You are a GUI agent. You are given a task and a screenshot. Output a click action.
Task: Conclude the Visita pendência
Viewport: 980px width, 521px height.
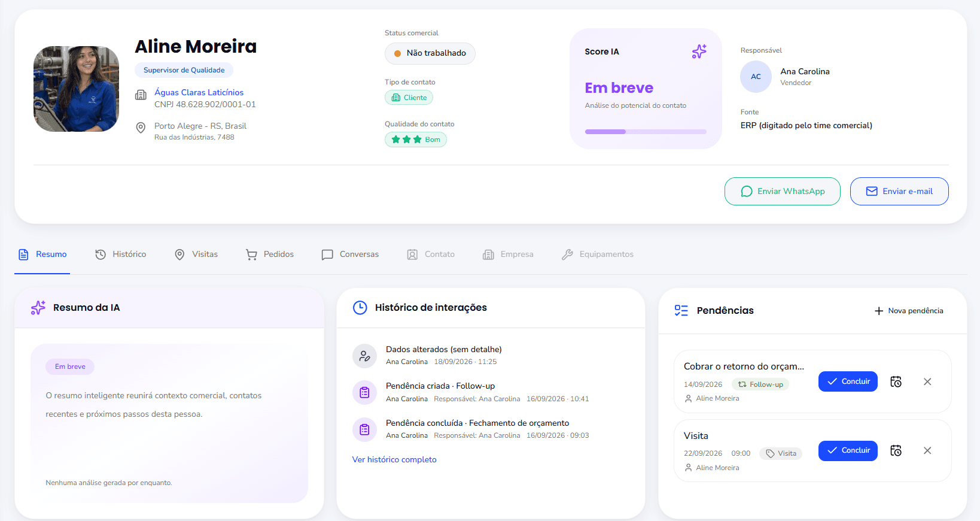[848, 450]
